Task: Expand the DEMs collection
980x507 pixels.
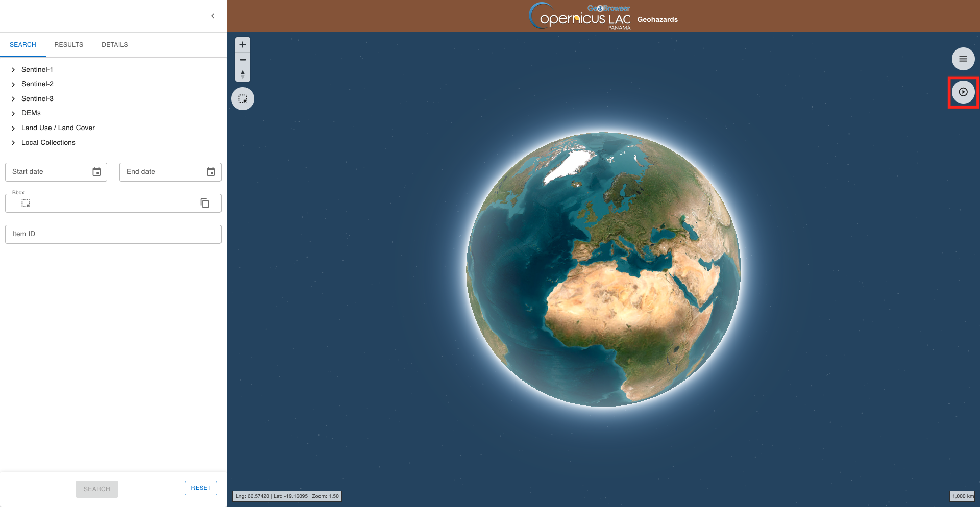Action: [x=13, y=113]
